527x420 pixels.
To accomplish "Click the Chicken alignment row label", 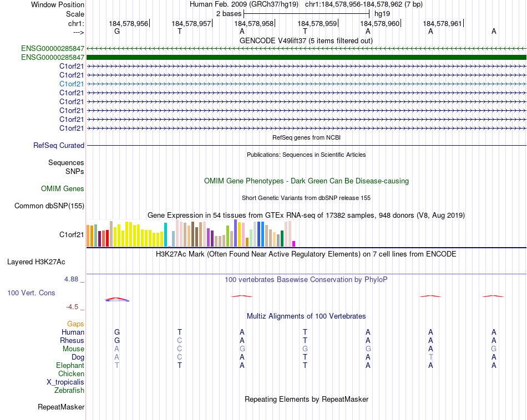I will [71, 374].
